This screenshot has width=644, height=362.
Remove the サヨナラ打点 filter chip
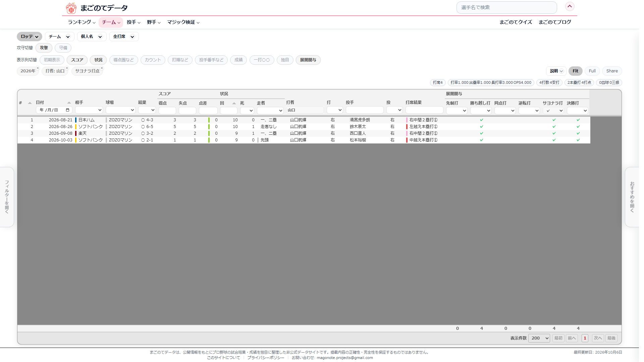(x=102, y=68)
